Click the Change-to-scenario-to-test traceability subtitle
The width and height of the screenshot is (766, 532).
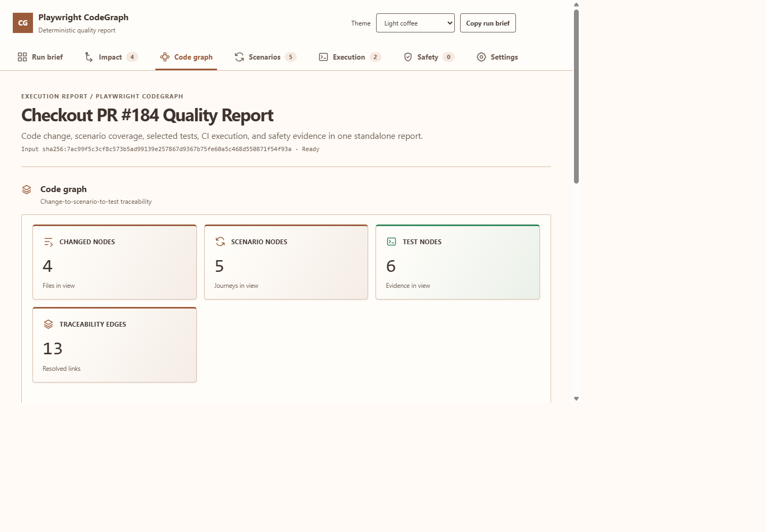(96, 202)
